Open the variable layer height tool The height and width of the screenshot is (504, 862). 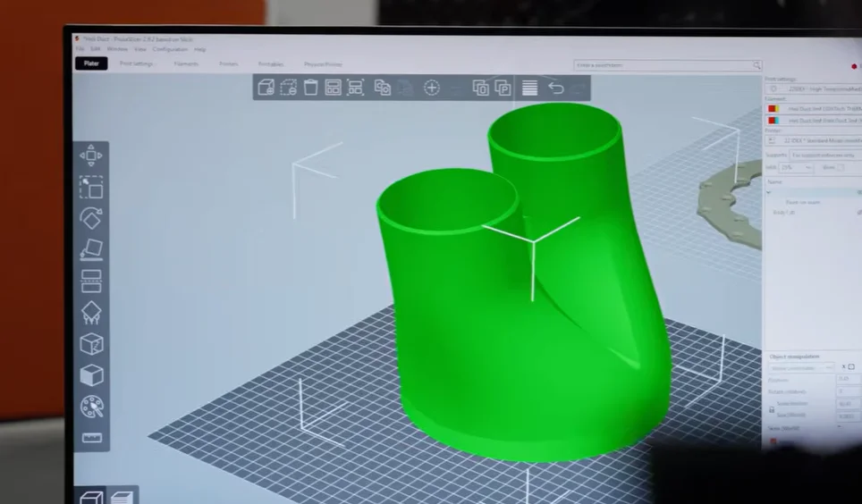click(529, 87)
